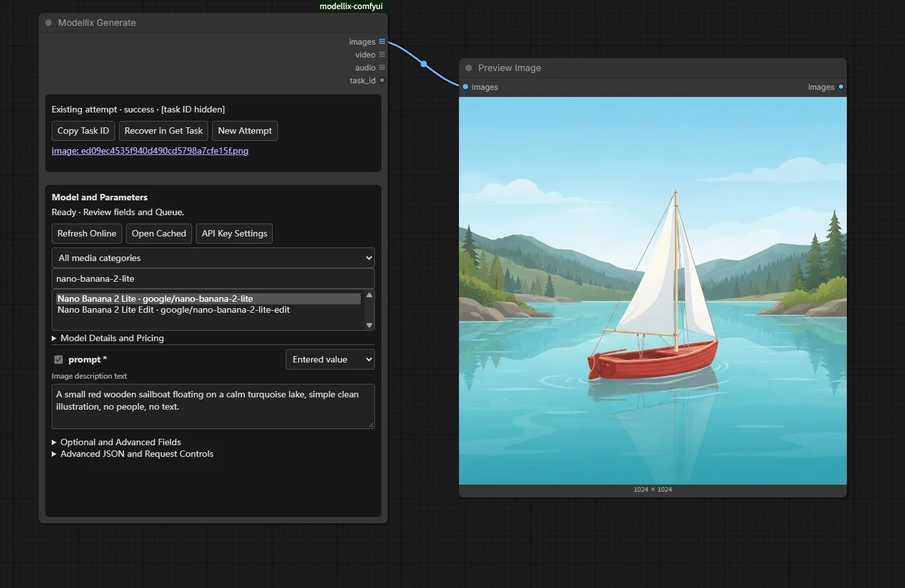Click the 'Image description text' label
Viewport: 905px width, 588px height.
(89, 376)
